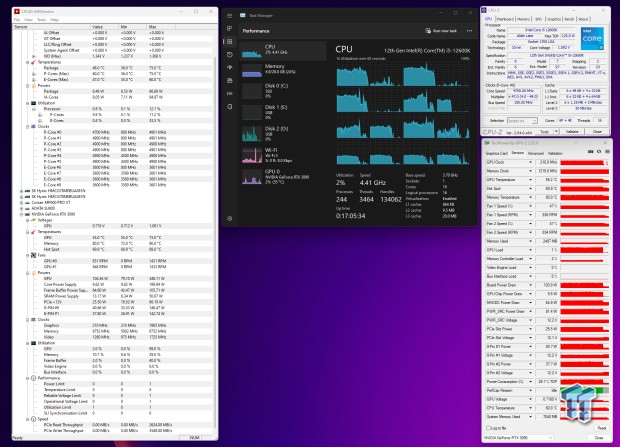Viewport: 620px width, 447px height.
Task: Open the PerfCap Reason sensor dropdown
Action: [x=530, y=390]
